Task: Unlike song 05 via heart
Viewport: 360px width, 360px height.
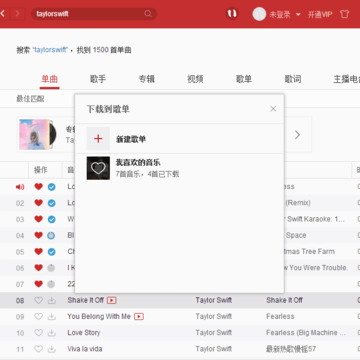Action: [x=39, y=251]
